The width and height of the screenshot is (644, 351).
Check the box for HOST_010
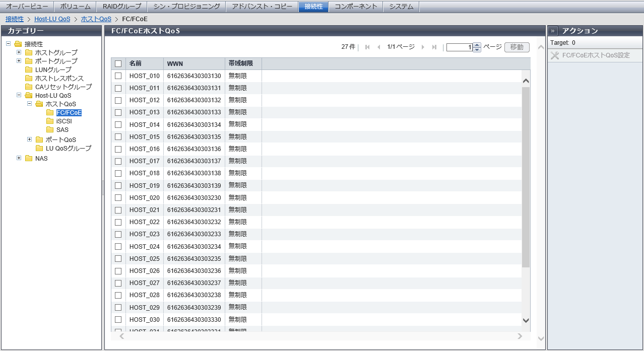pyautogui.click(x=118, y=76)
